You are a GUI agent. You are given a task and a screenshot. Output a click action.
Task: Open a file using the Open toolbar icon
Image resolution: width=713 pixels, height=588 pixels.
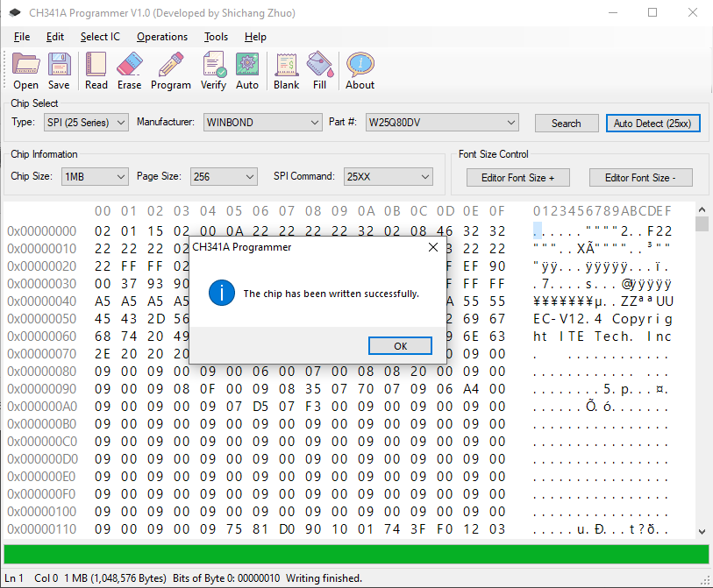pyautogui.click(x=25, y=70)
